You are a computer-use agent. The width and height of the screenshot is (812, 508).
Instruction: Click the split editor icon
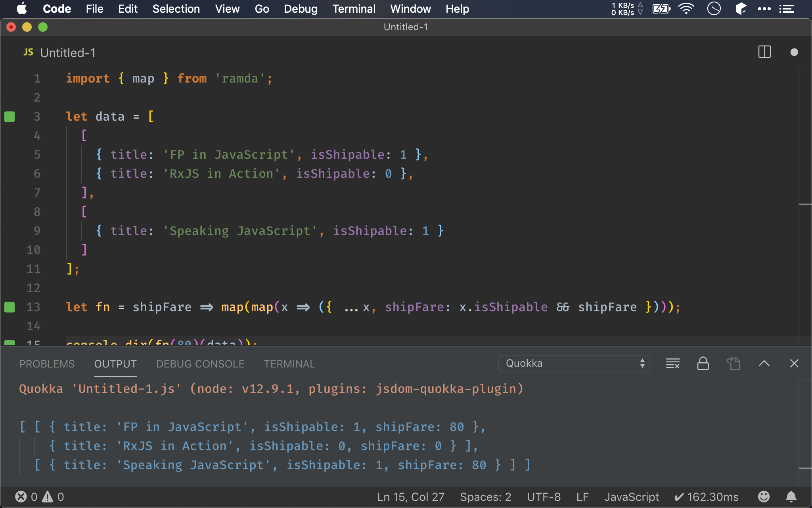tap(765, 52)
